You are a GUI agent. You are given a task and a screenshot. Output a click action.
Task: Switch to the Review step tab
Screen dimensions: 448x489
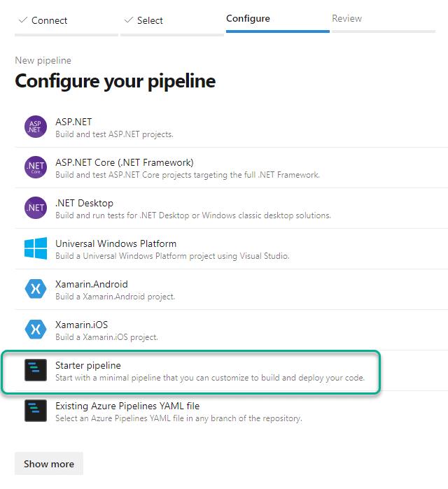point(347,19)
